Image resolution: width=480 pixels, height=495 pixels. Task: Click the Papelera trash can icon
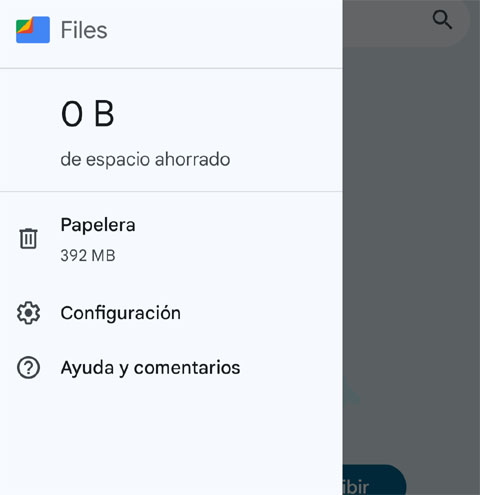click(x=28, y=239)
